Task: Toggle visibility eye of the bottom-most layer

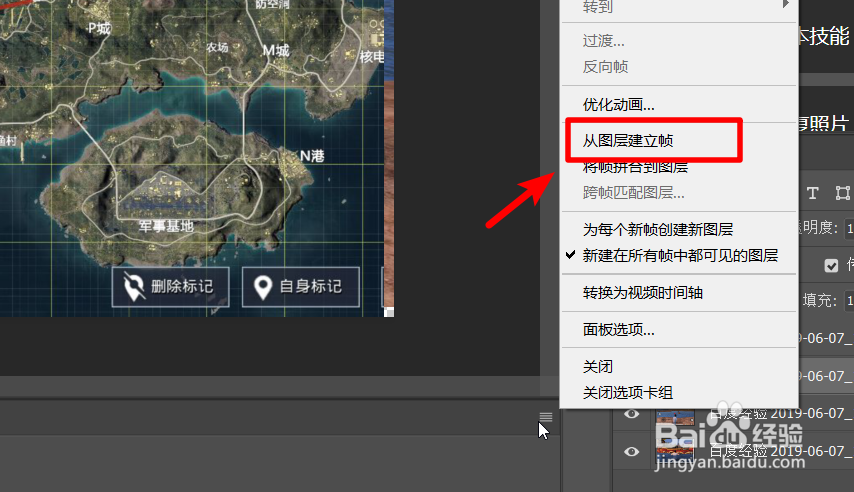Action: pos(631,452)
